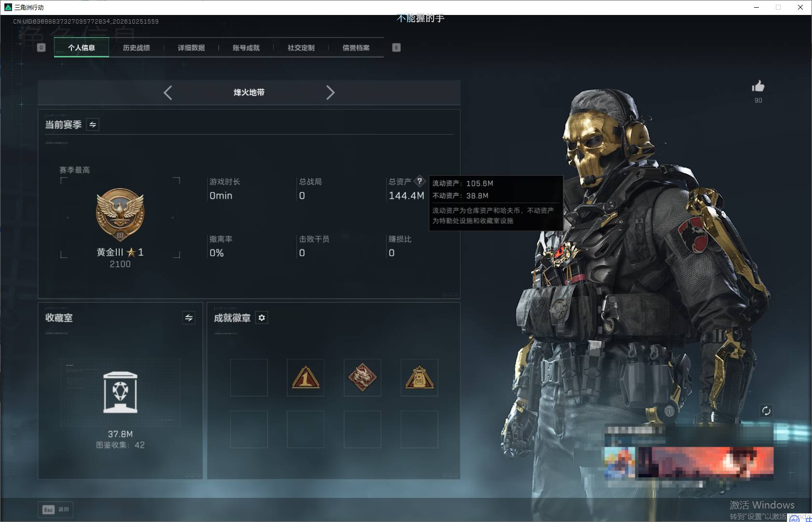
Task: Select the number 1 triangle badge
Action: coord(305,378)
